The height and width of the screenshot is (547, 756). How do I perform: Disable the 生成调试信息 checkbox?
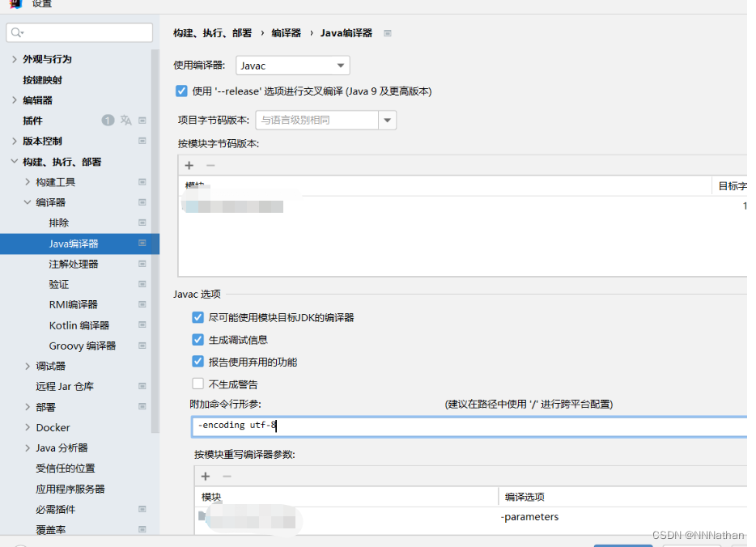coord(197,339)
